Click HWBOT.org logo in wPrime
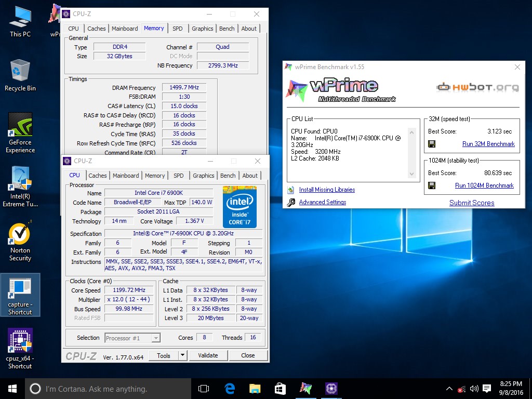 (x=478, y=87)
